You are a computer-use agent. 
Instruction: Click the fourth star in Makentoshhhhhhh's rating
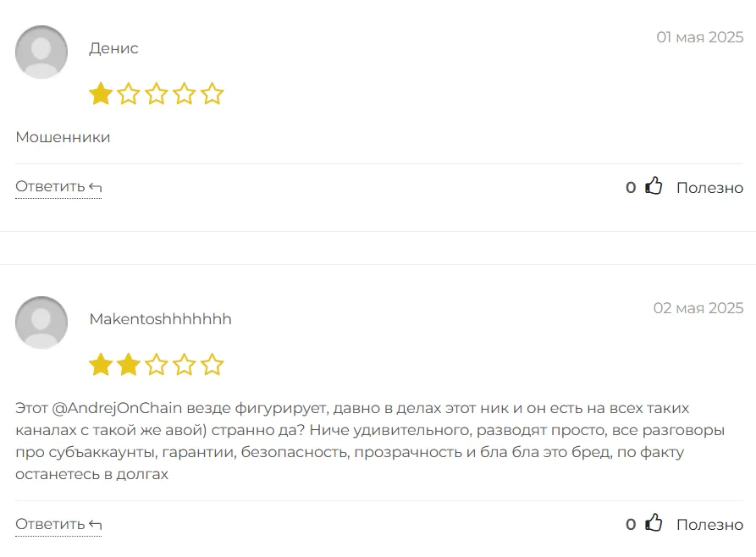click(x=185, y=365)
